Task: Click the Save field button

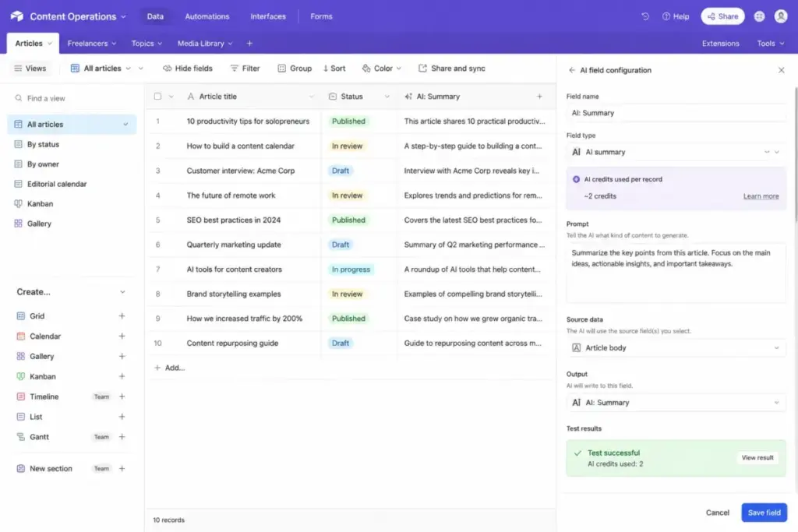Action: pyautogui.click(x=764, y=513)
